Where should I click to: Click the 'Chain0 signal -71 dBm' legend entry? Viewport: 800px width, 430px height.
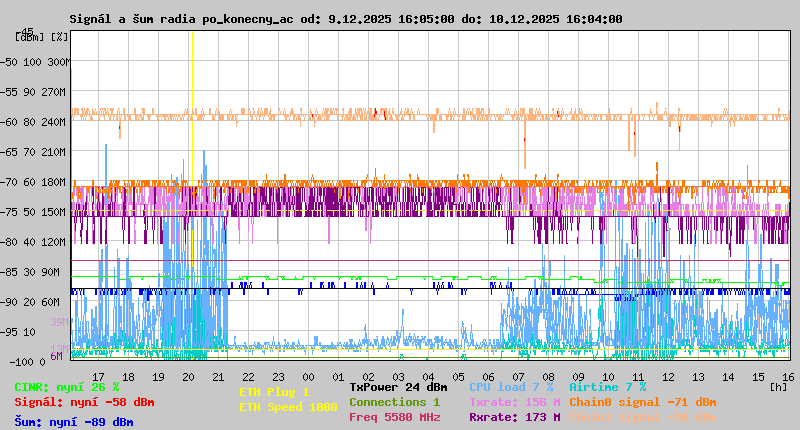pyautogui.click(x=643, y=402)
